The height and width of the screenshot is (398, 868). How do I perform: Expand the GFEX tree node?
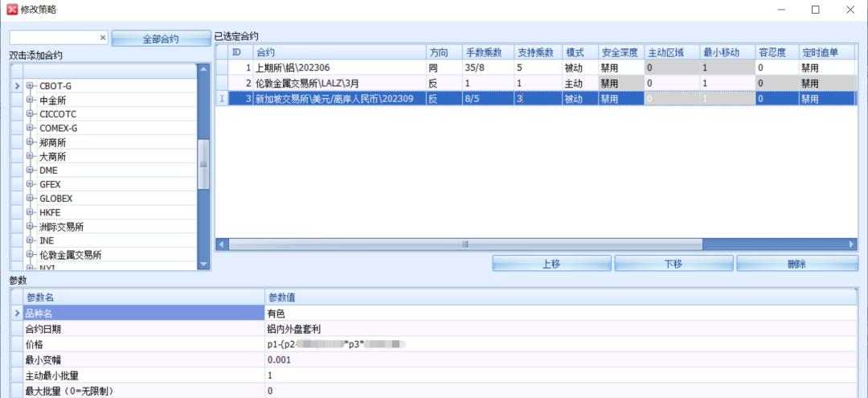[30, 184]
